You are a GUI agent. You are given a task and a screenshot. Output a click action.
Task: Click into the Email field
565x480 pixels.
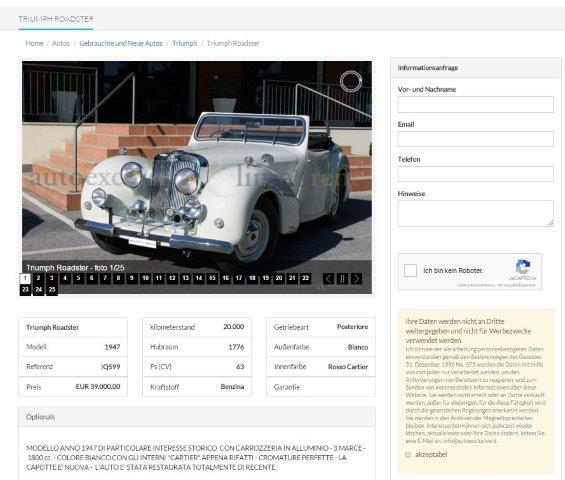476,139
